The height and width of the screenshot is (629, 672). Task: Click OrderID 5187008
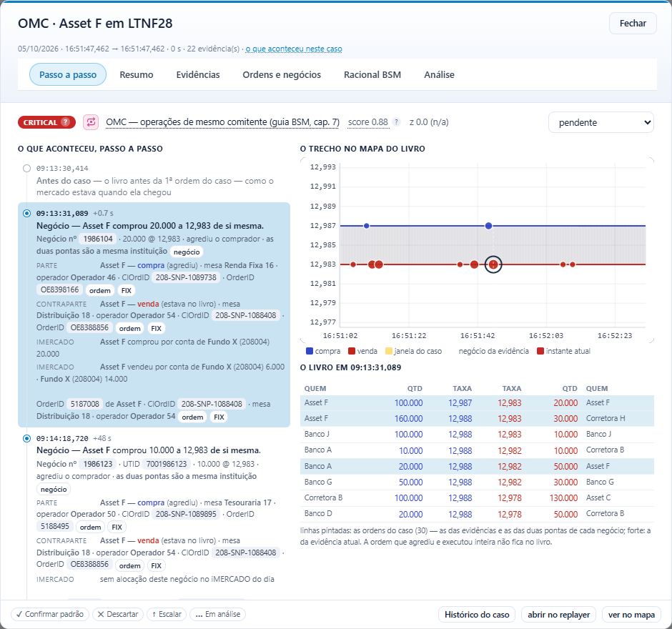85,404
